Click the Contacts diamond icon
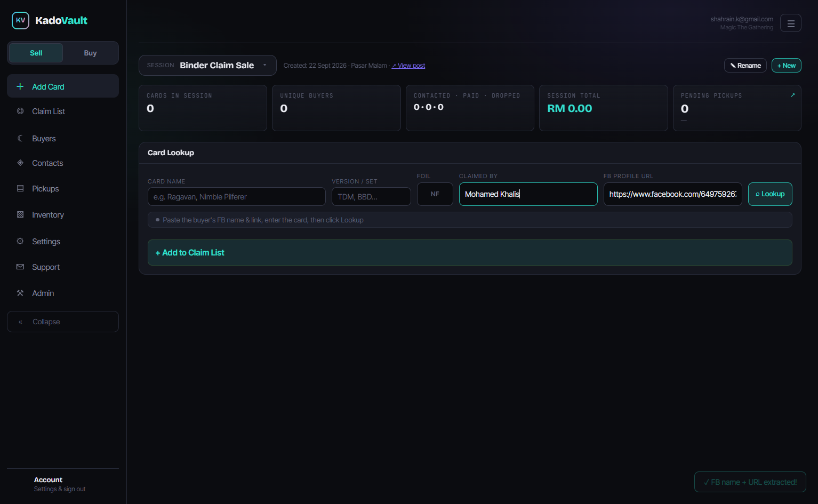Image resolution: width=818 pixels, height=504 pixels. 20,163
